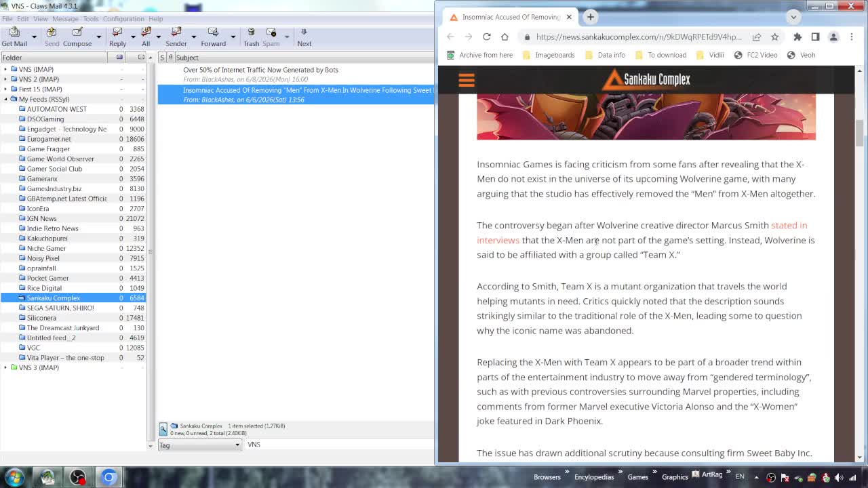Click the share page icon in address bar
The width and height of the screenshot is (868, 488).
756,37
